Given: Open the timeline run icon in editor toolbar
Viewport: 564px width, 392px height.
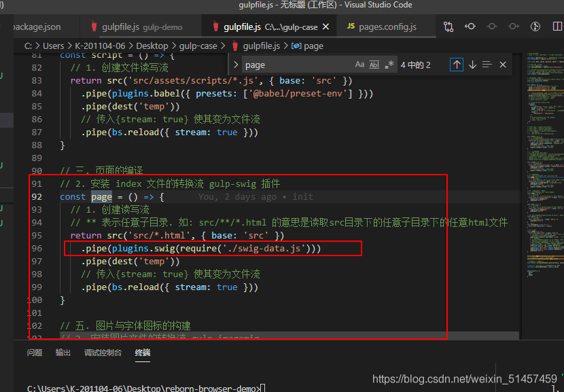Looking at the screenshot, I should tap(535, 26).
